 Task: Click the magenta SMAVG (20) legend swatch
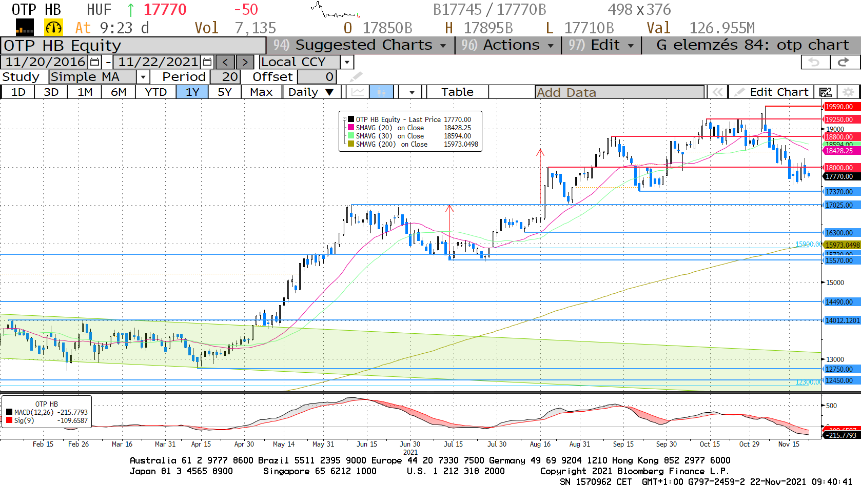pos(351,127)
